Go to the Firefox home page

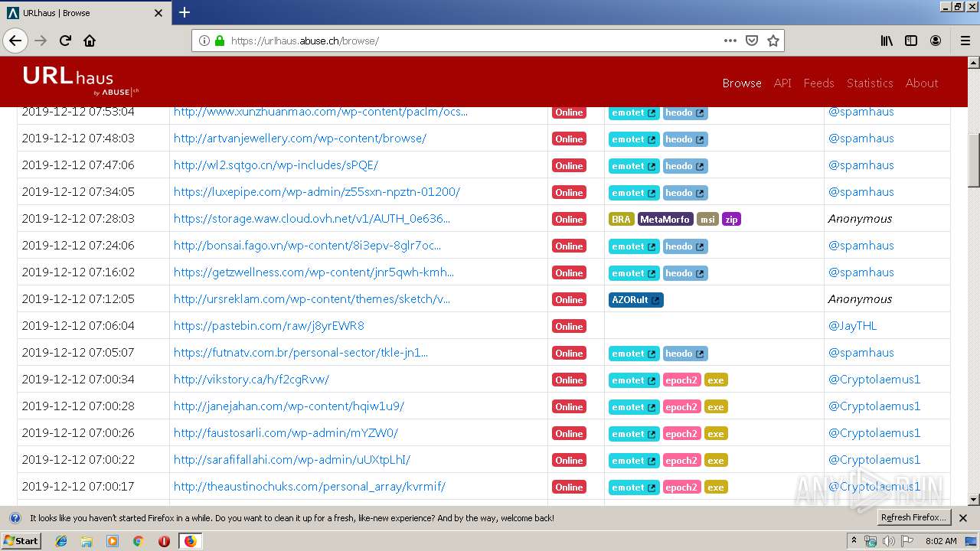[90, 41]
